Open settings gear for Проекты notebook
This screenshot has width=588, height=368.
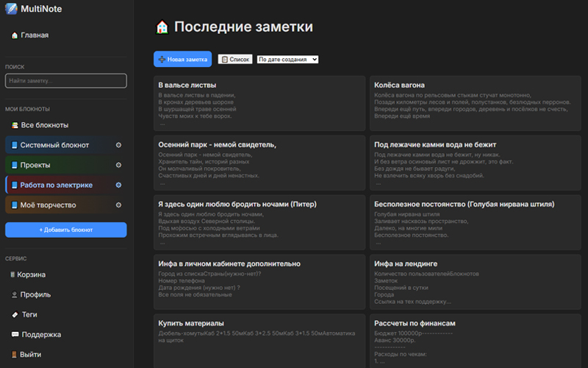(118, 165)
